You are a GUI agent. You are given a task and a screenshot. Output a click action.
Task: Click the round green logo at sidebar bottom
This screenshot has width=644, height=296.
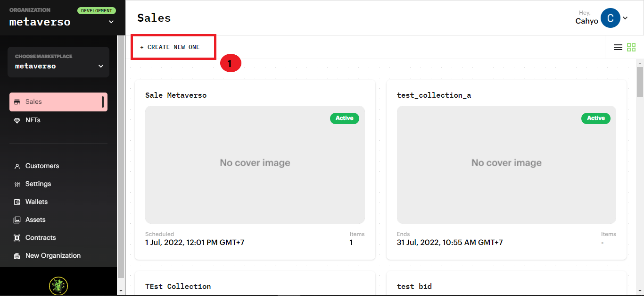point(58,286)
